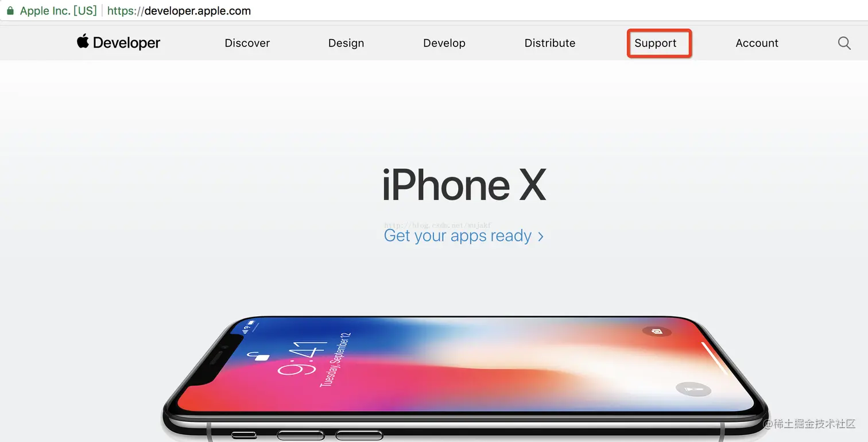The image size is (868, 442).
Task: Tap the flashlight icon on the iPhone screen
Action: (x=693, y=390)
